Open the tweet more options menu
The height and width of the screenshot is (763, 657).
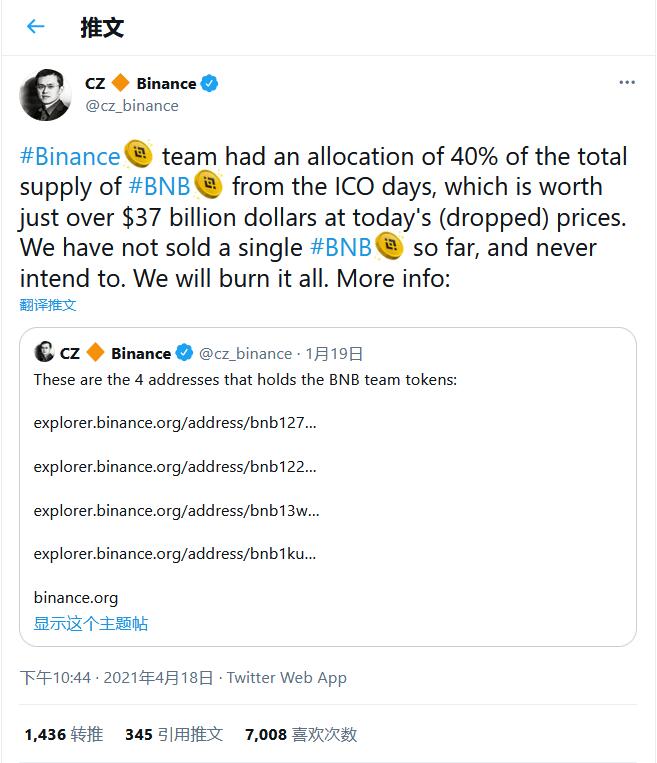pyautogui.click(x=626, y=83)
